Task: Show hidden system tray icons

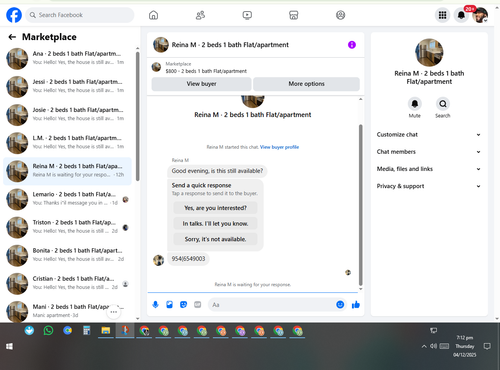Action: 424,346
